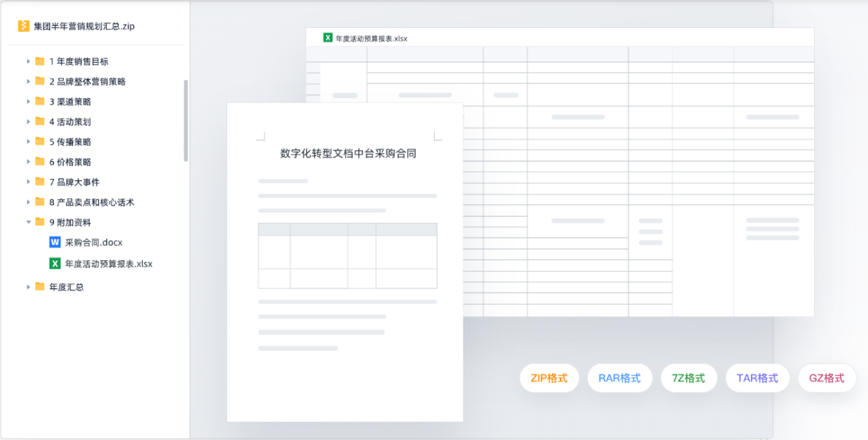
Task: Expand the 4 活动策划 folder arrow
Action: [29, 122]
